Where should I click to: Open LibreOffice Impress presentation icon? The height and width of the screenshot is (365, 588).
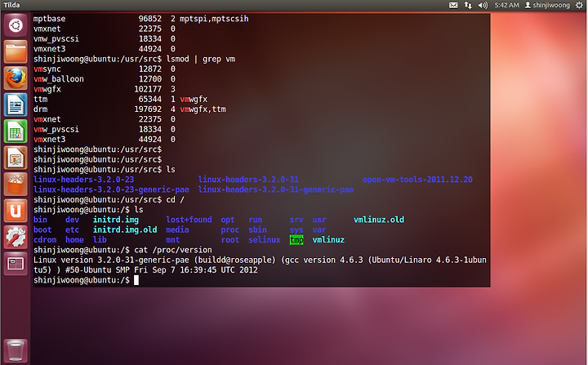(16, 158)
